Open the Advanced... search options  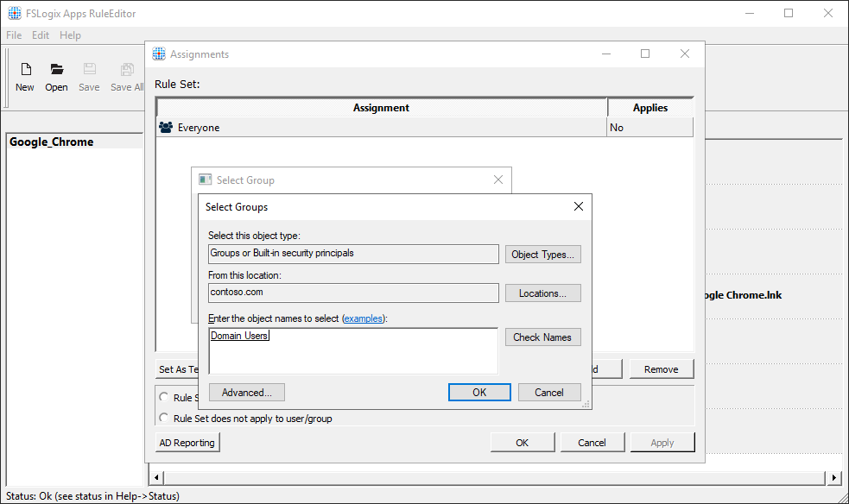[x=246, y=392]
